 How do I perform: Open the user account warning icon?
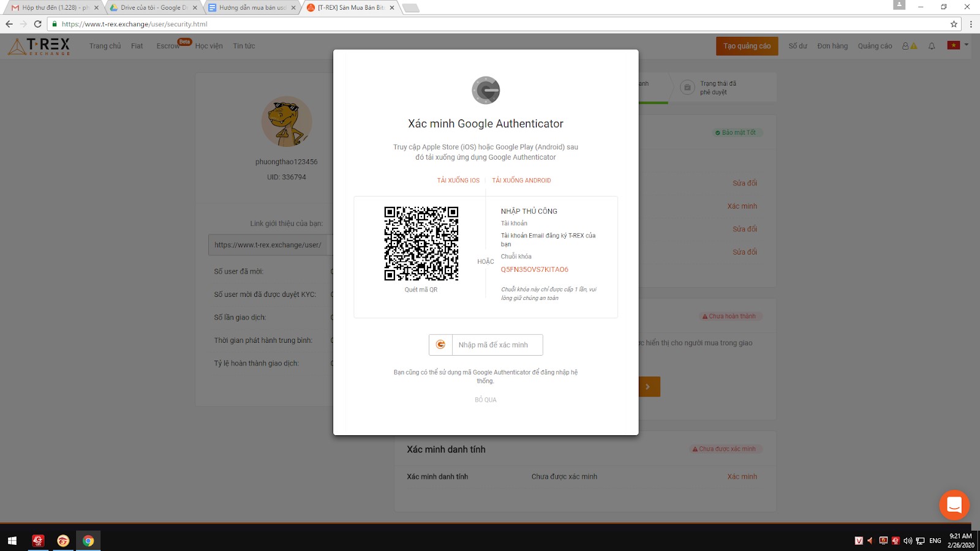point(910,46)
